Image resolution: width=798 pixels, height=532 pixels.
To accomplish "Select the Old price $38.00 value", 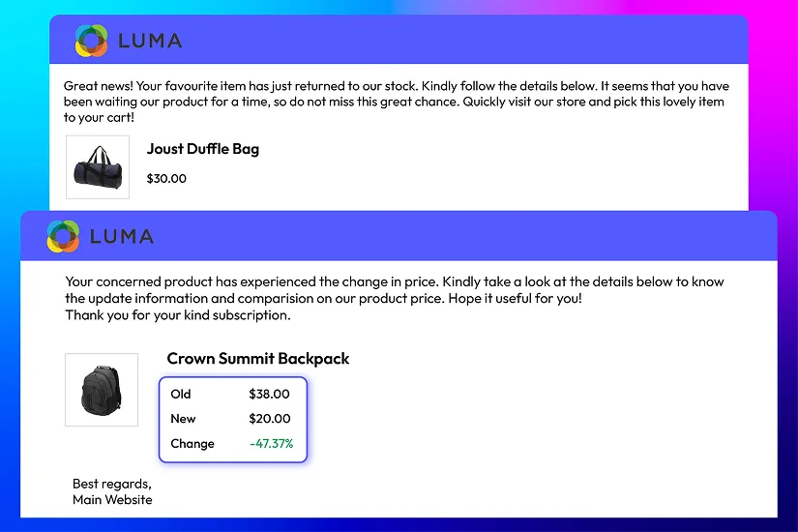I will (269, 394).
